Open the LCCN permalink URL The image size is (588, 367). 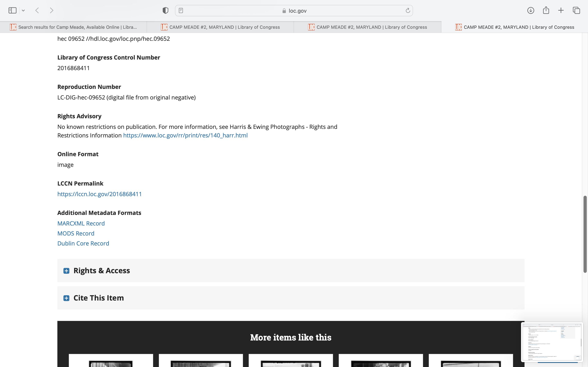(99, 194)
